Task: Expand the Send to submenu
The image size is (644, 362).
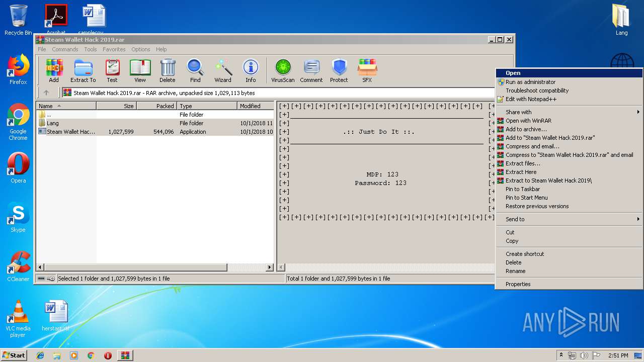Action: pyautogui.click(x=569, y=219)
